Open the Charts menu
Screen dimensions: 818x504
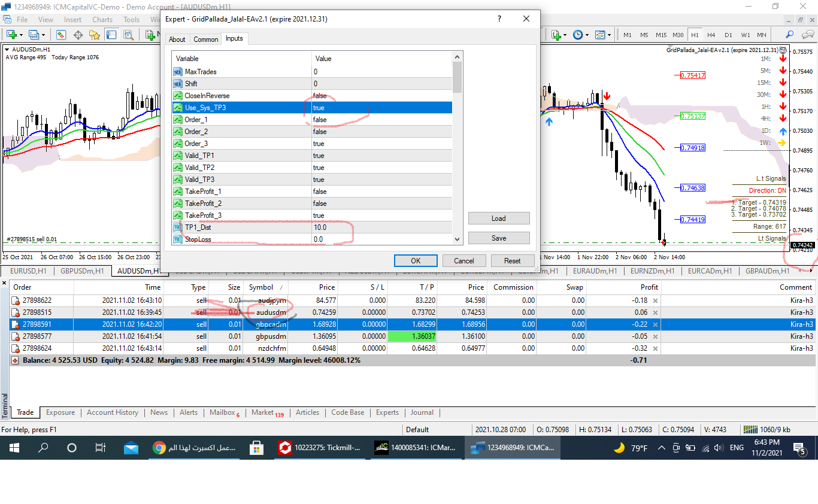click(102, 19)
